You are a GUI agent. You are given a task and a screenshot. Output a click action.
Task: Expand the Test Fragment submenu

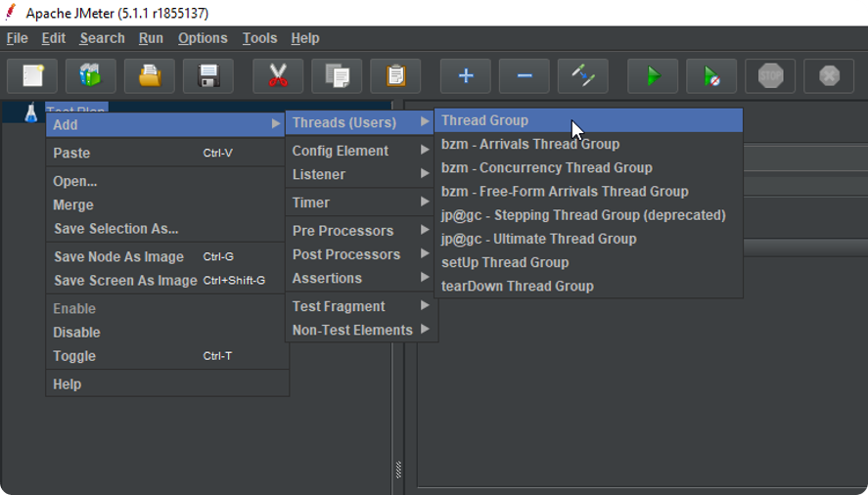360,306
